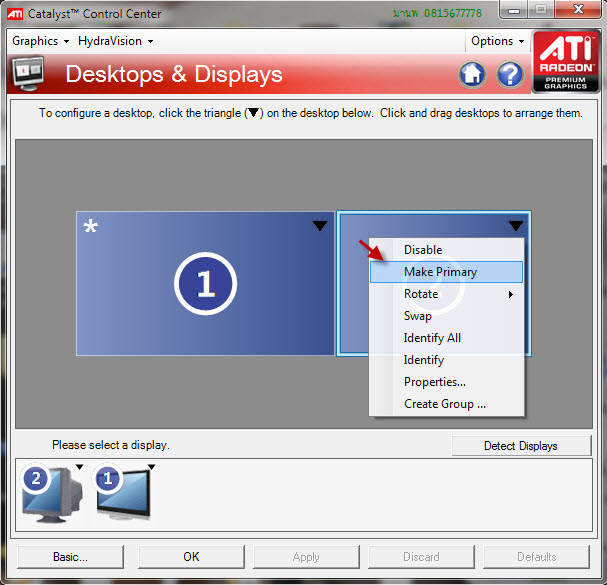
Task: Open the triangle beside display 2 monitor icon
Action: [x=79, y=467]
